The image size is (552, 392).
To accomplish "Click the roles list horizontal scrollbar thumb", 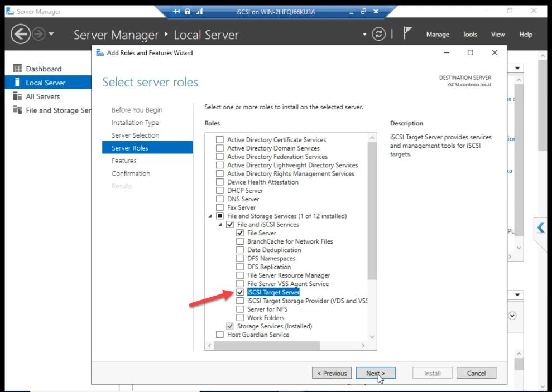I will [267, 346].
